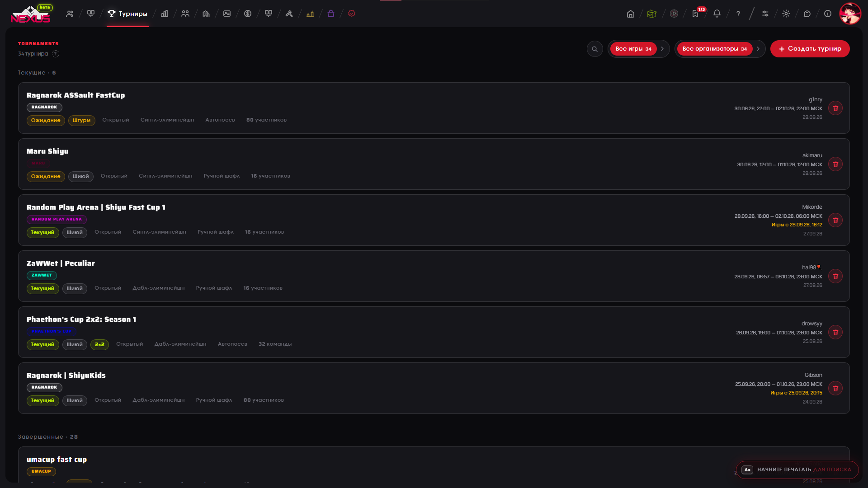Open the Ragnarok ASSault FastCup tournament

(x=75, y=95)
